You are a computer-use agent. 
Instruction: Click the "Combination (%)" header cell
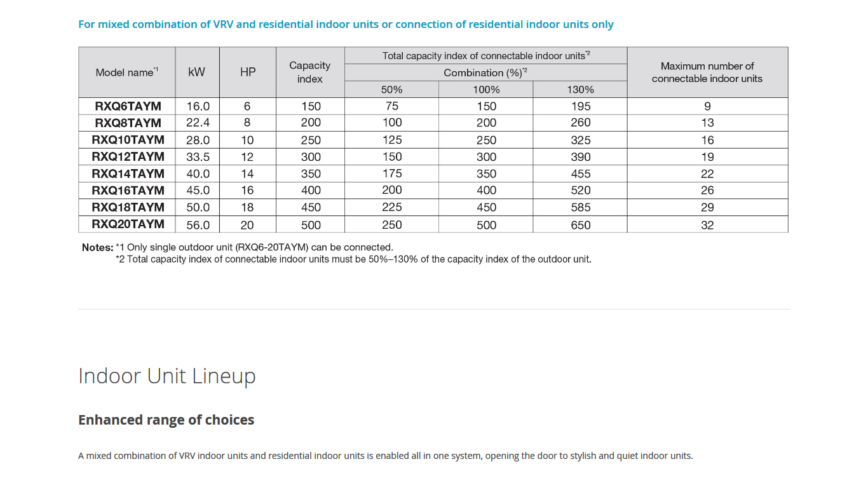tap(485, 72)
